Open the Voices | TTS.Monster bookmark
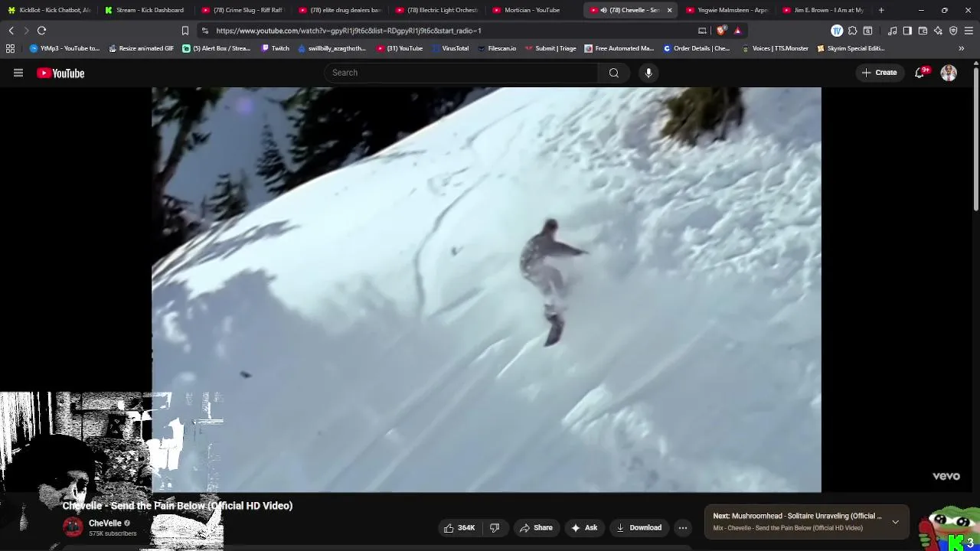The height and width of the screenshot is (551, 980). [x=775, y=48]
